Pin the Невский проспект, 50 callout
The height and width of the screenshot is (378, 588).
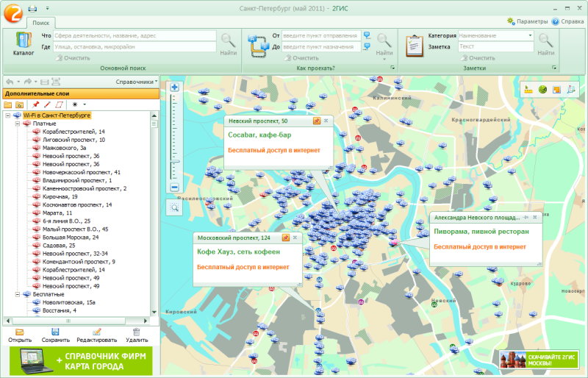[317, 121]
